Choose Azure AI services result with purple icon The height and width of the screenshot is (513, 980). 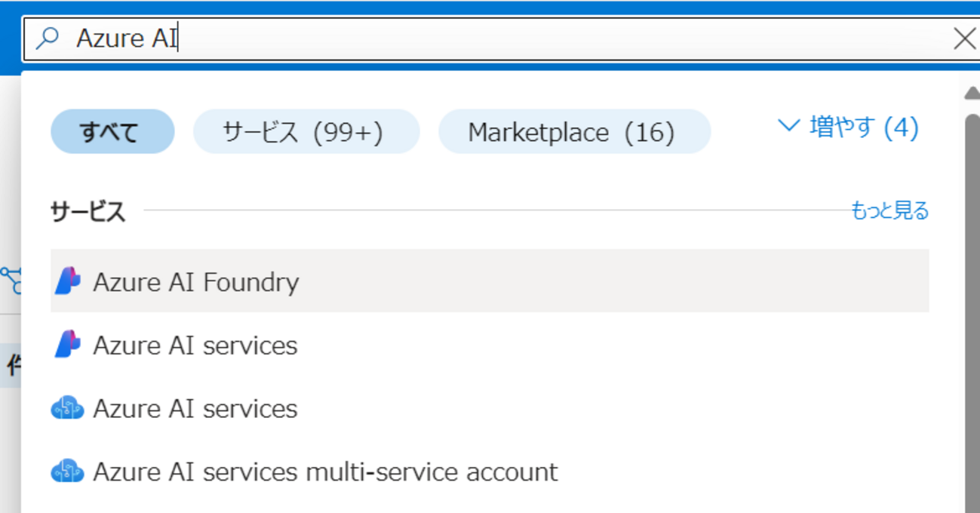point(195,345)
